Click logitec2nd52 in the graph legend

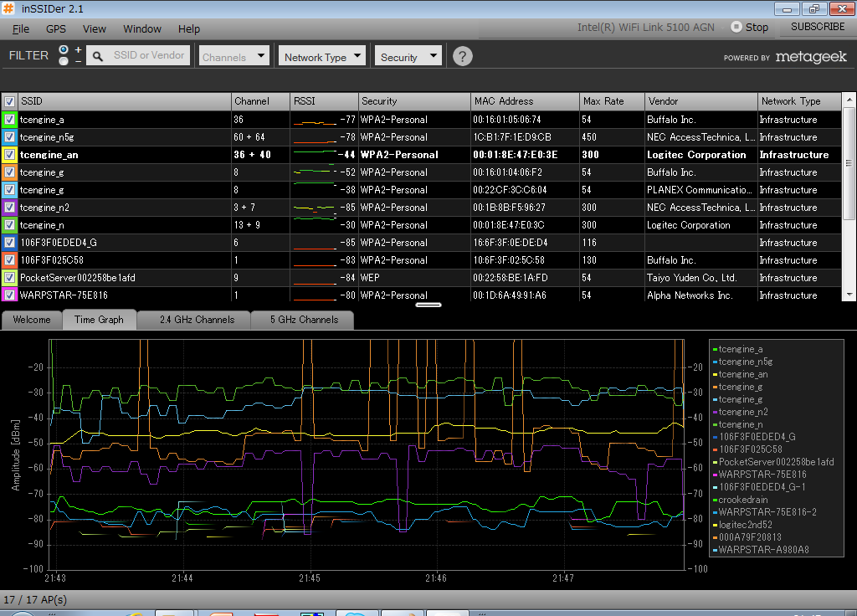coord(746,525)
